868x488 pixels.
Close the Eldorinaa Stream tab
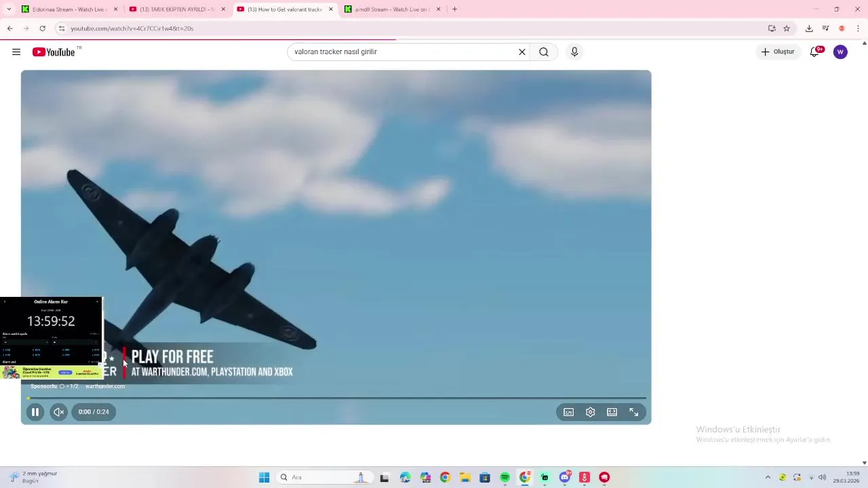pyautogui.click(x=115, y=9)
